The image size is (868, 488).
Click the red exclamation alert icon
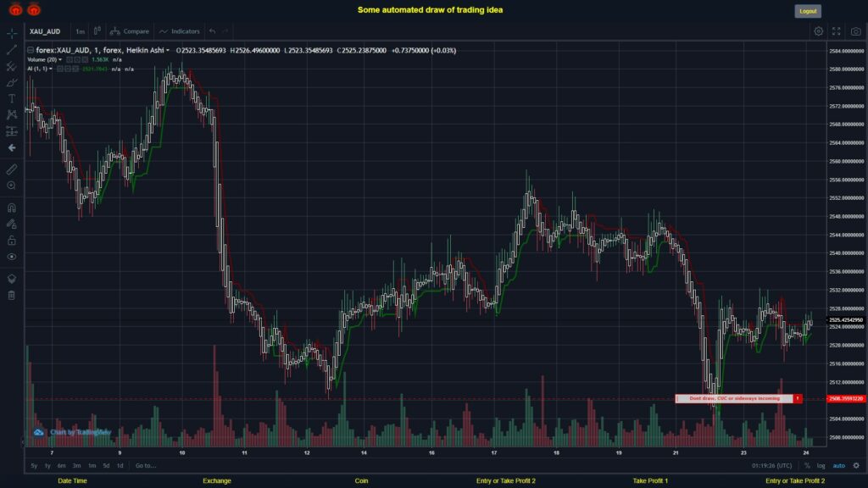pos(798,398)
